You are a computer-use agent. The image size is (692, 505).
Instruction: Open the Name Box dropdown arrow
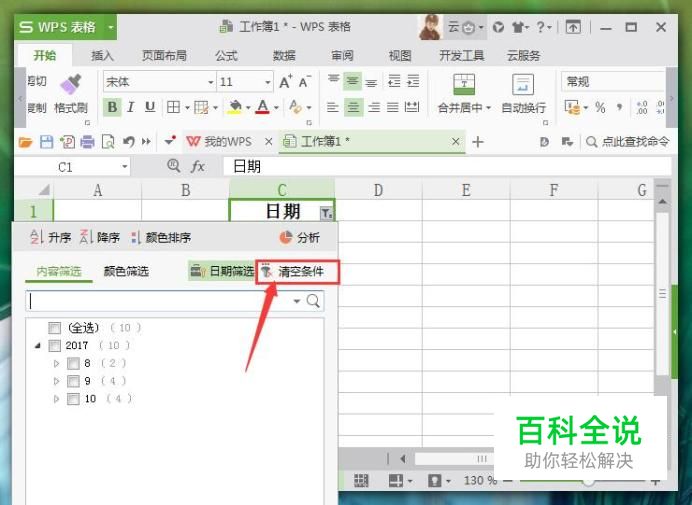coord(125,166)
